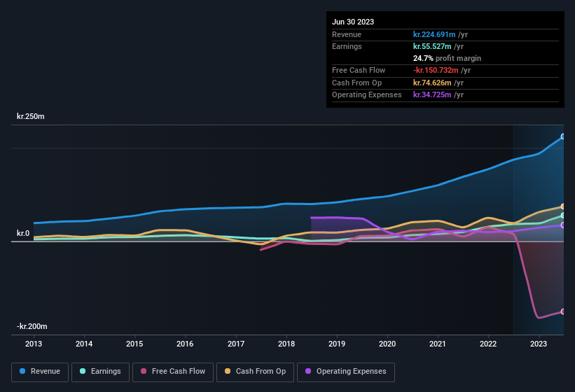
Task: Click the Jun 30 2023 tooltip date
Action: 353,22
